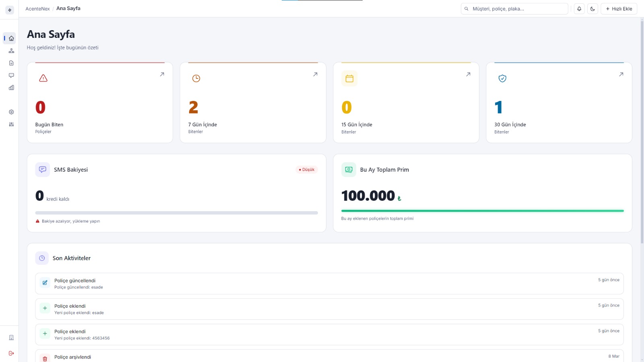Image resolution: width=644 pixels, height=362 pixels.
Task: Open the policies document icon in sidebar
Action: coord(11,63)
